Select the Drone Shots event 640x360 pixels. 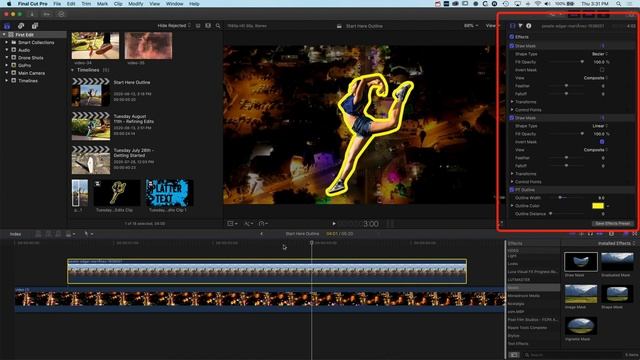[31, 58]
